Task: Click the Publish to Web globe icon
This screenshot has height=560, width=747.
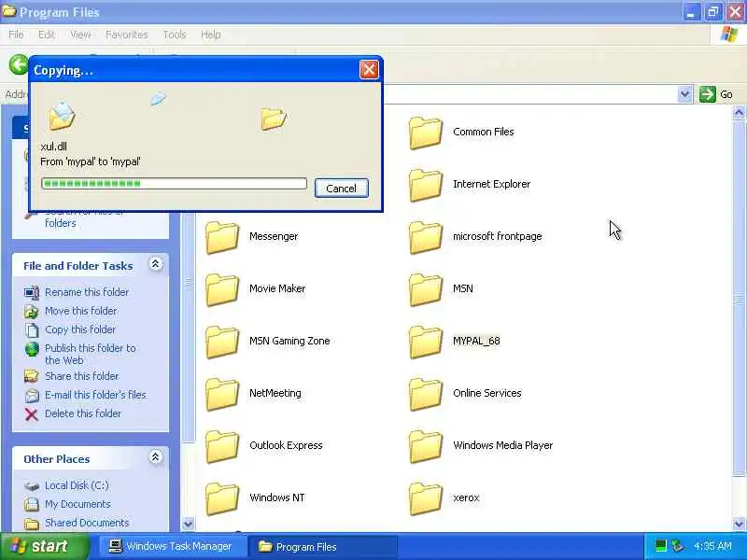Action: point(32,349)
